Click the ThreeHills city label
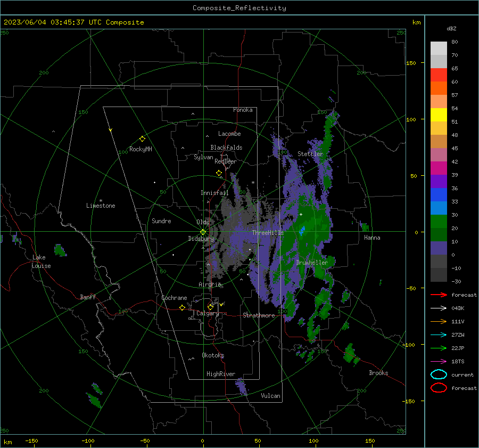The width and height of the screenshot is (479, 448). coord(268,233)
